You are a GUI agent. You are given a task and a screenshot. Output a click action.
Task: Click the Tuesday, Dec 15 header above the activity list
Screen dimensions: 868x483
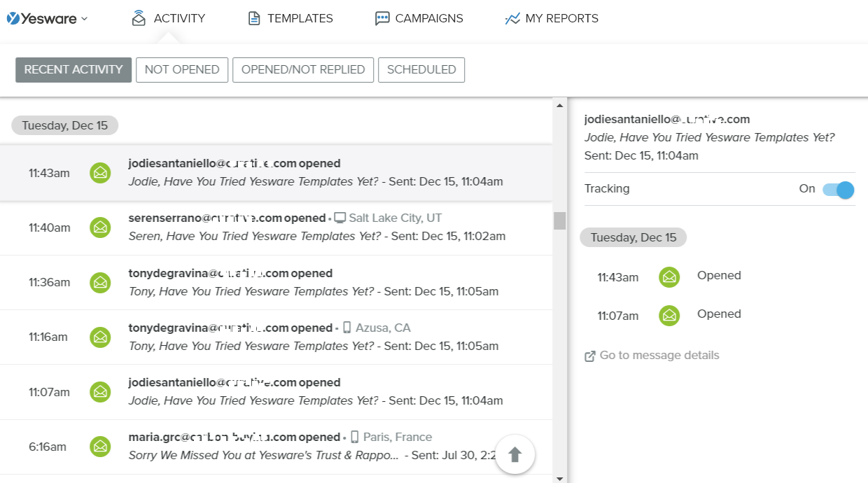click(x=64, y=125)
